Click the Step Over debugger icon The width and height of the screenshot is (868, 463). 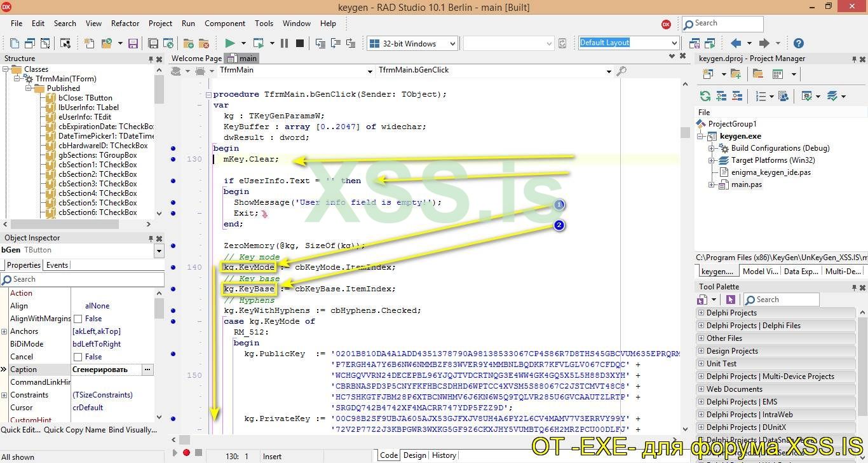tap(336, 43)
